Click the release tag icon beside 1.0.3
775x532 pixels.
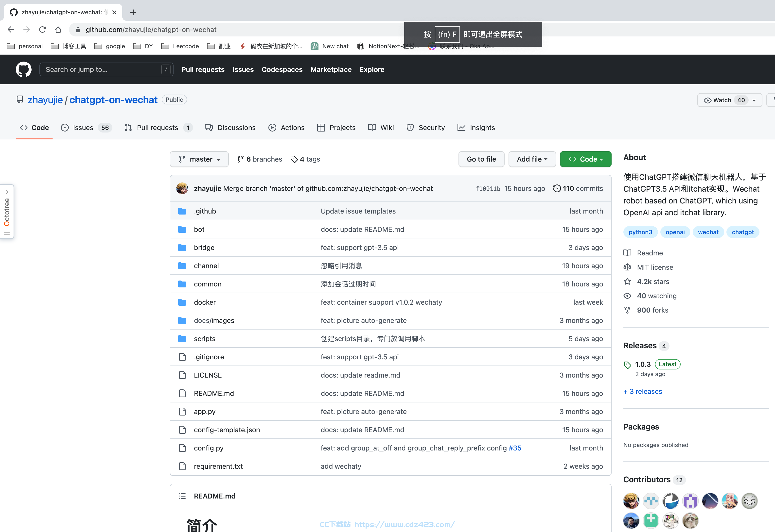tap(627, 365)
